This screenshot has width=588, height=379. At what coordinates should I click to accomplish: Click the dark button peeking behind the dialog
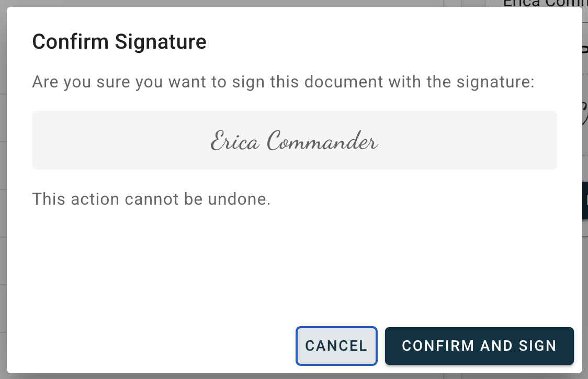coord(585,200)
